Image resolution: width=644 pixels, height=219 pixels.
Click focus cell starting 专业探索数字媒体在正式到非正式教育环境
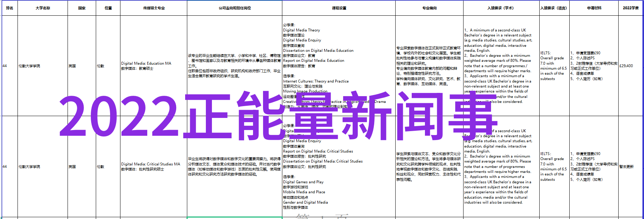pyautogui.click(x=429, y=66)
